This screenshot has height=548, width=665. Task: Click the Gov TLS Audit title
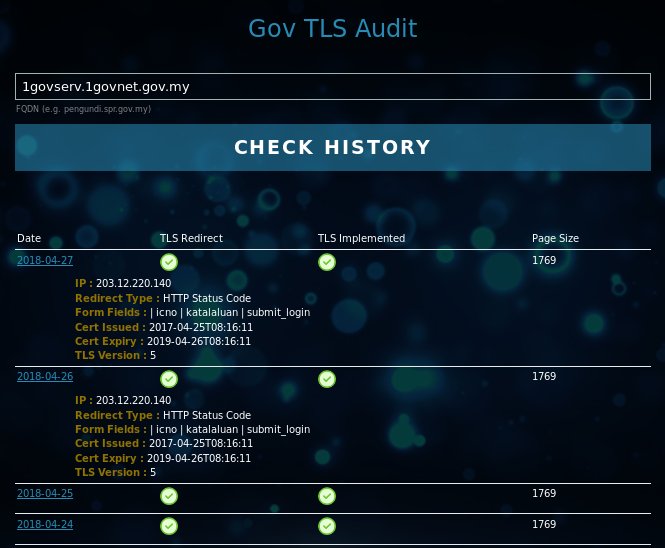tap(332, 28)
